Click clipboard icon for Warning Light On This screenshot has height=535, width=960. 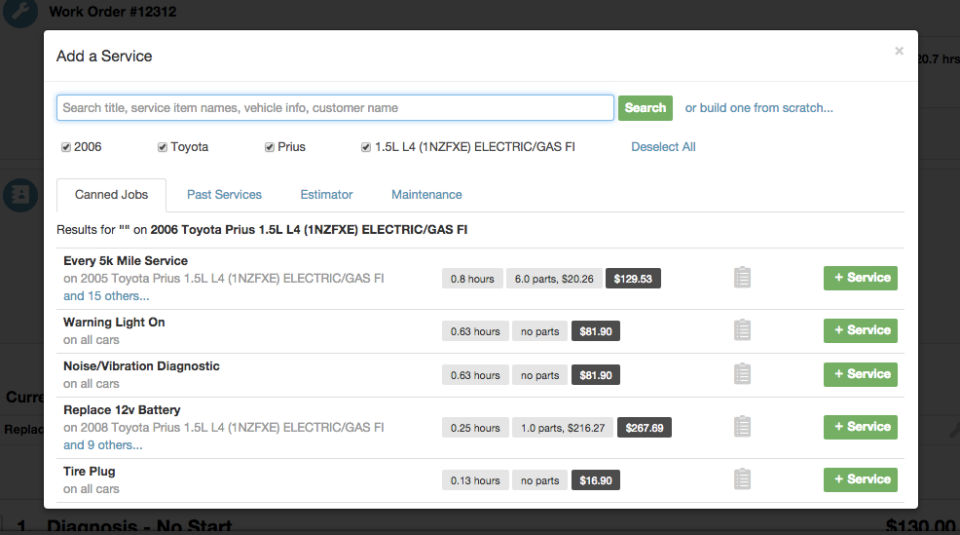742,330
